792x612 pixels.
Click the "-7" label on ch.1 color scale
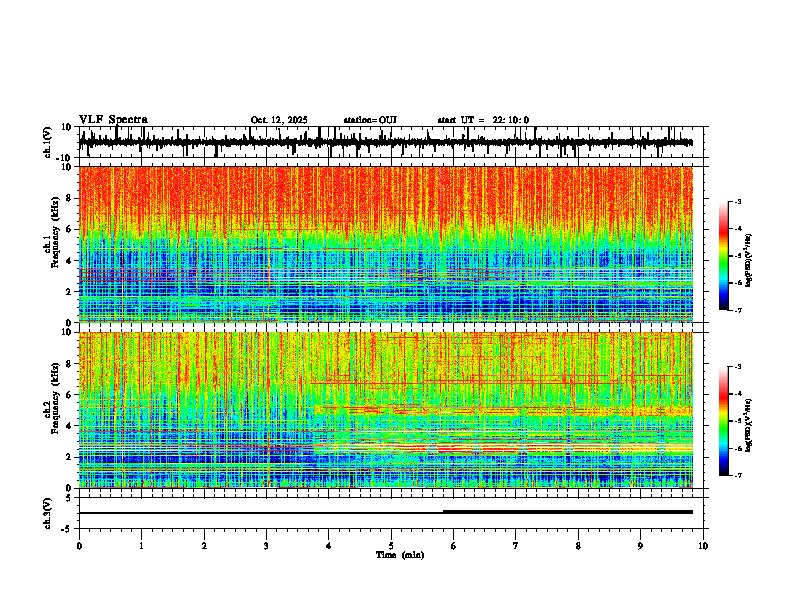click(x=738, y=310)
